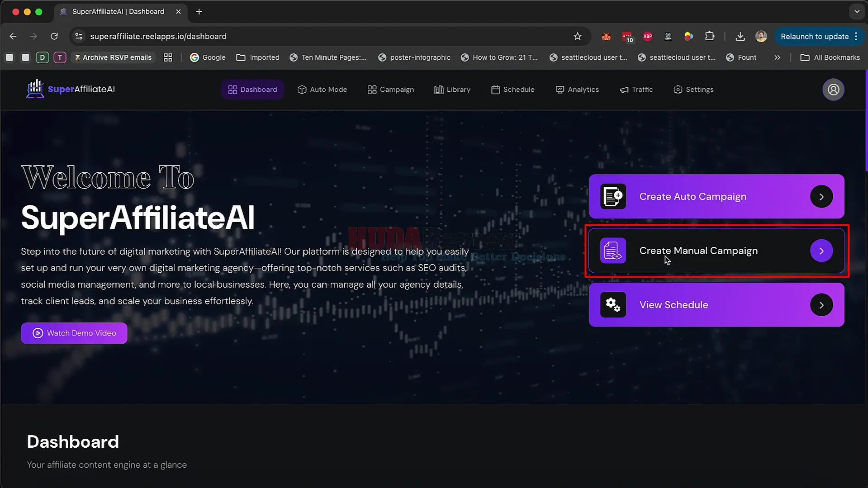Open the Campaign nav tab
This screenshot has width=868, height=488.
(x=391, y=90)
